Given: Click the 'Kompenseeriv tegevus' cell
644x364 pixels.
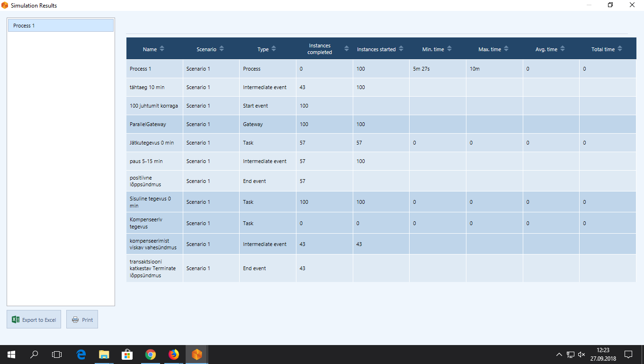Looking at the screenshot, I should [x=154, y=223].
